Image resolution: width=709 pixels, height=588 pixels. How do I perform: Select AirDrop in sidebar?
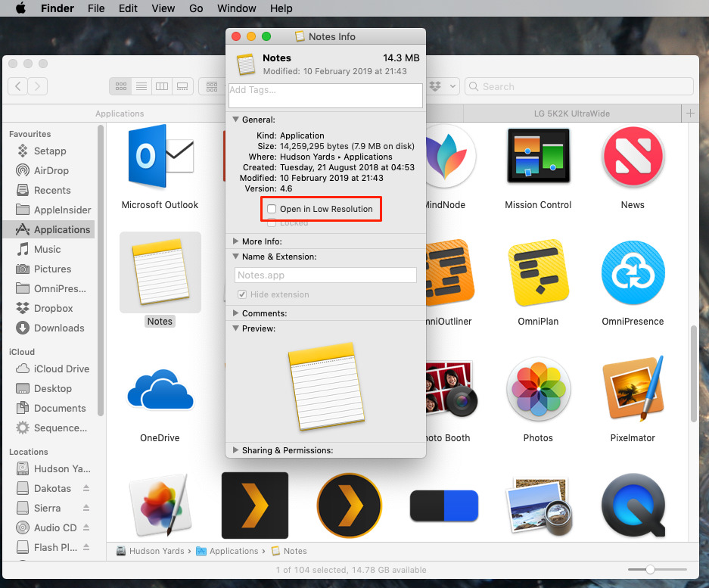(x=52, y=170)
